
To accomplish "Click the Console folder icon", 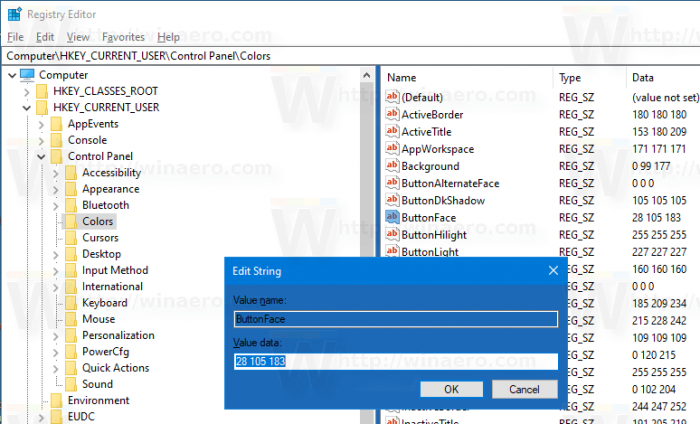I will click(x=56, y=140).
